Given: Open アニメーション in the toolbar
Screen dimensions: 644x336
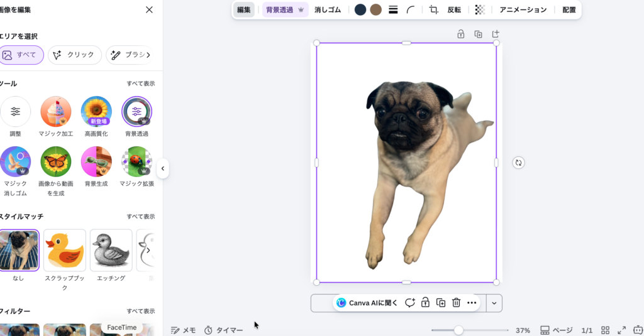Looking at the screenshot, I should pyautogui.click(x=523, y=10).
